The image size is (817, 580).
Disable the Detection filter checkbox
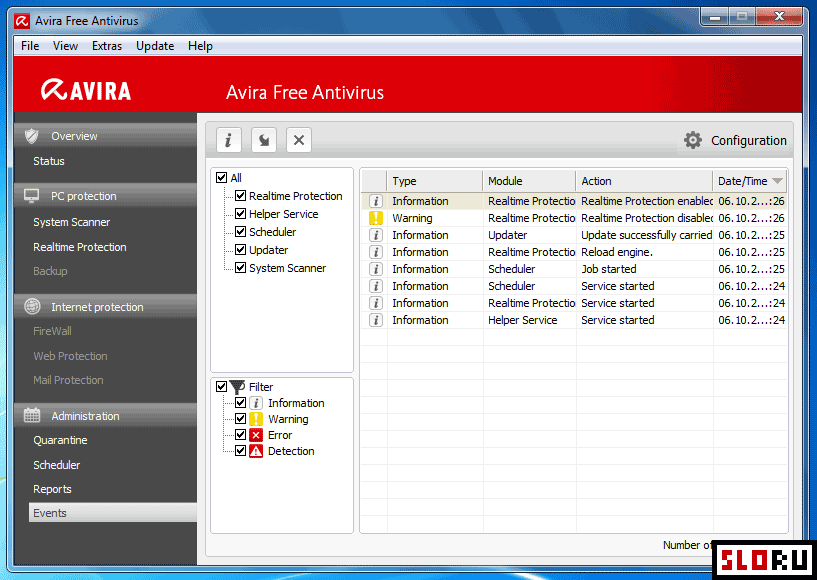click(240, 451)
